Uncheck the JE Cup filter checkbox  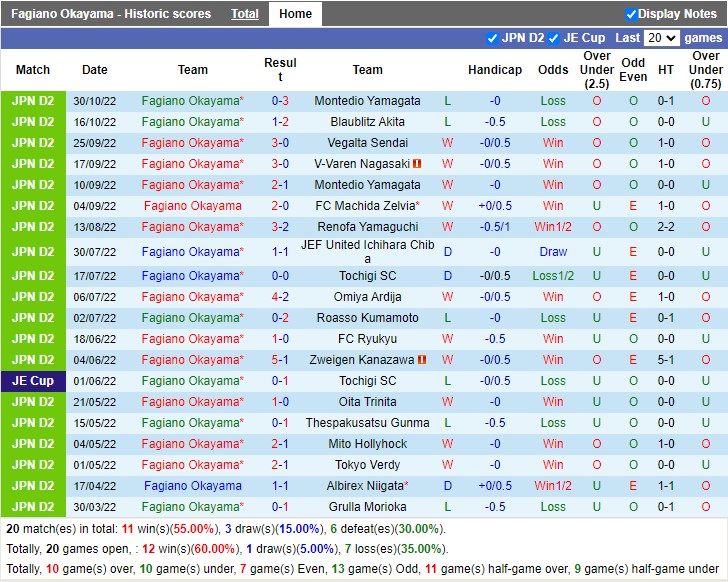click(554, 38)
